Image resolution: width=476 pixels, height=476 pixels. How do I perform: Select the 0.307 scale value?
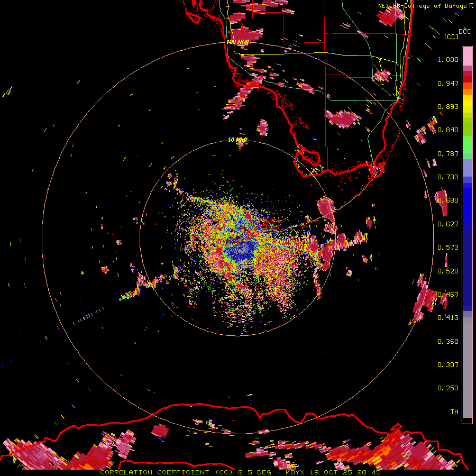pos(448,365)
